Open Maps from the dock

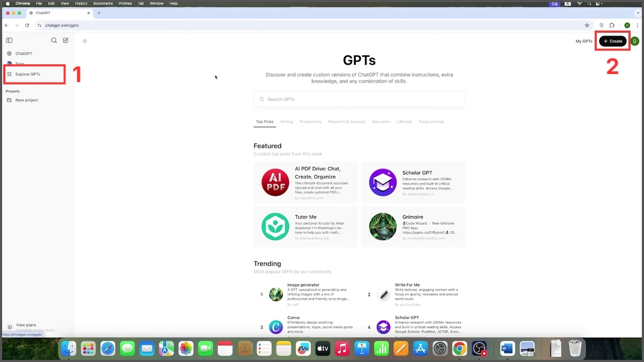coord(166,349)
